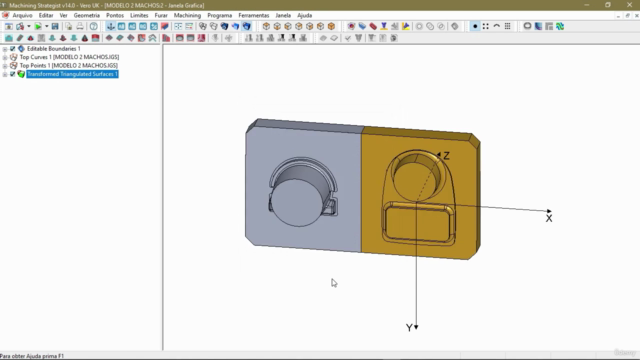This screenshot has height=360, width=640.
Task: Click the first teal machining icon, second toolbar
Action: click(9, 38)
